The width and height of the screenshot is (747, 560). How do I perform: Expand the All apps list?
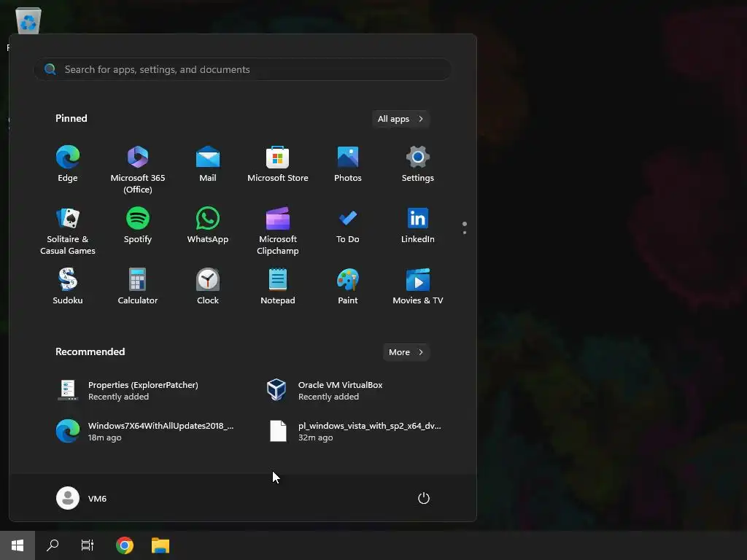click(x=400, y=119)
